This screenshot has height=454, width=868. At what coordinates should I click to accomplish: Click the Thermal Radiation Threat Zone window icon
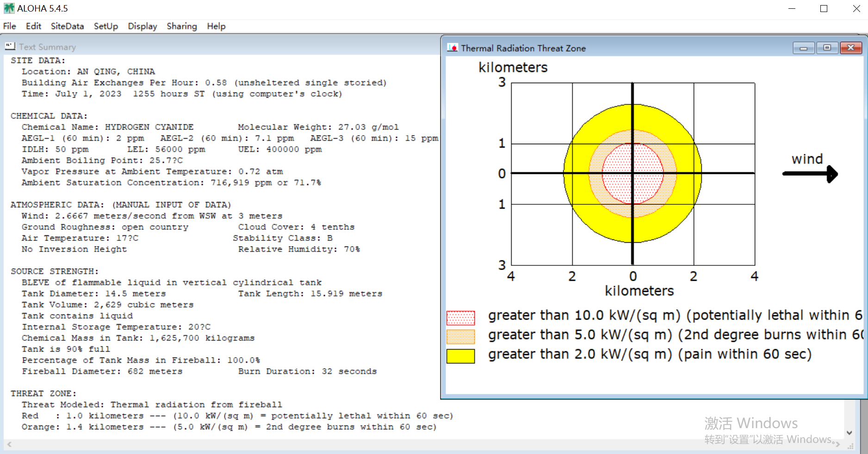453,48
